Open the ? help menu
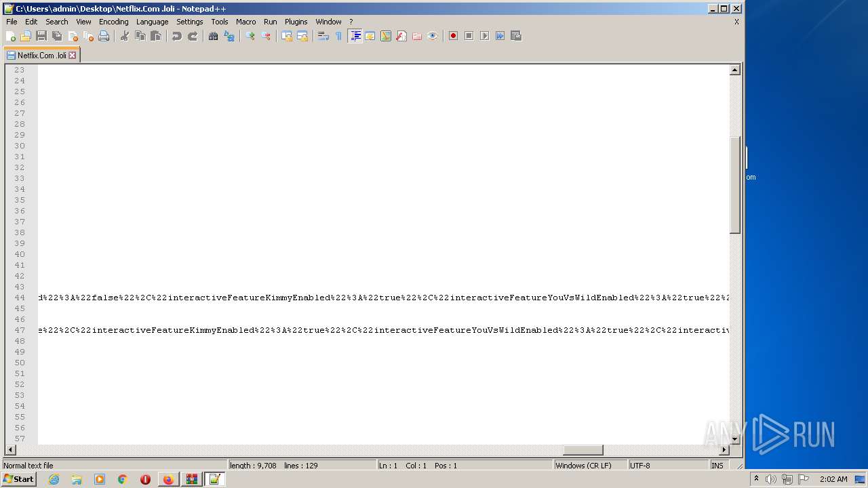868x488 pixels. pyautogui.click(x=351, y=22)
